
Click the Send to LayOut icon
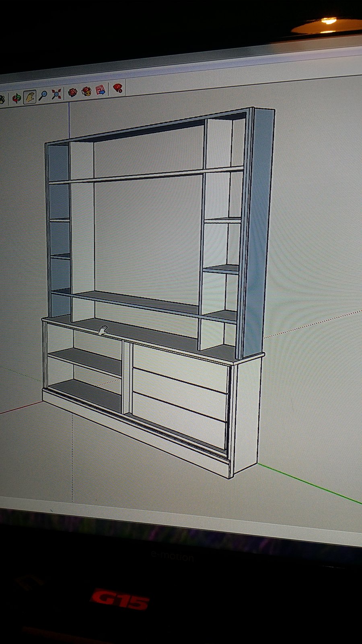pos(100,90)
